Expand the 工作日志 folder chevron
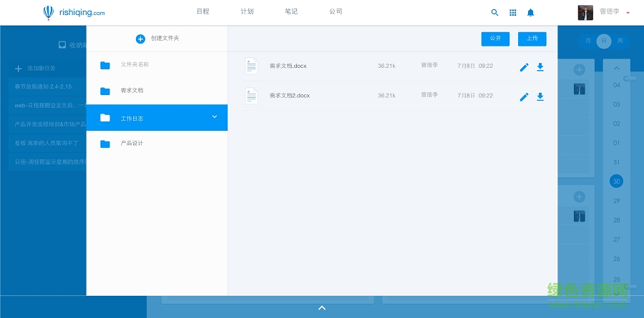Screen dimensions: 644x318 click(214, 117)
